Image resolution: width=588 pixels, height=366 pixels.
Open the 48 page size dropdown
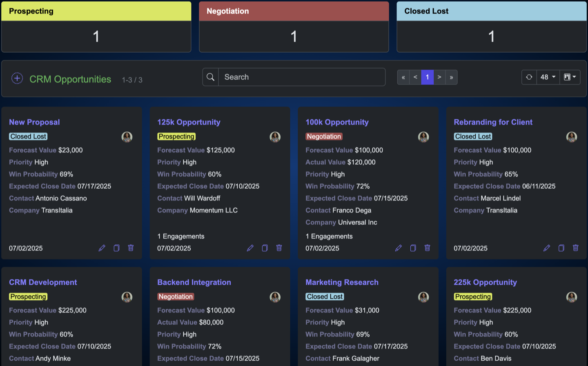pyautogui.click(x=548, y=77)
